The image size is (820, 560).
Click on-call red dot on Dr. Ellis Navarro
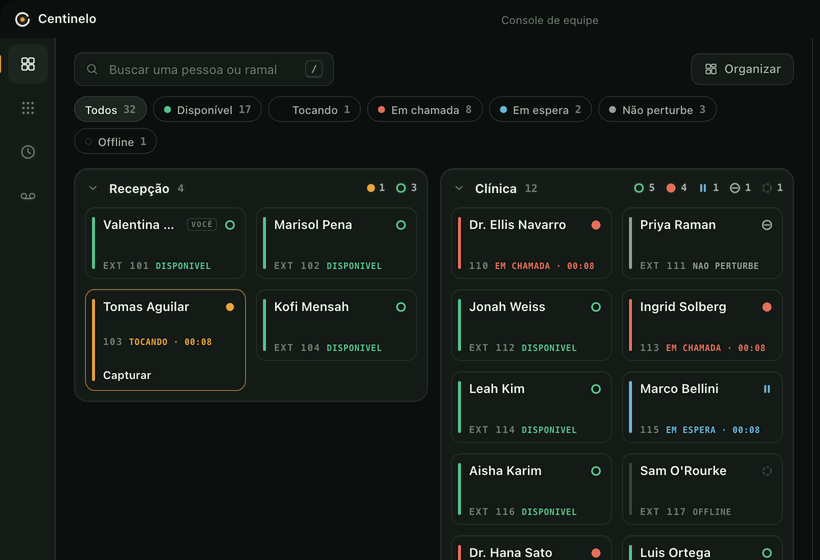click(x=596, y=225)
